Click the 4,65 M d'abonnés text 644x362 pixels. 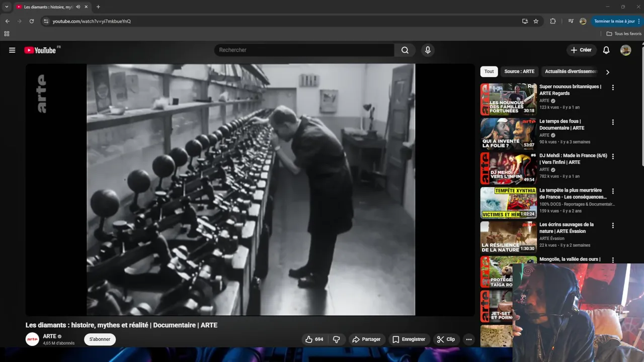tap(59, 343)
